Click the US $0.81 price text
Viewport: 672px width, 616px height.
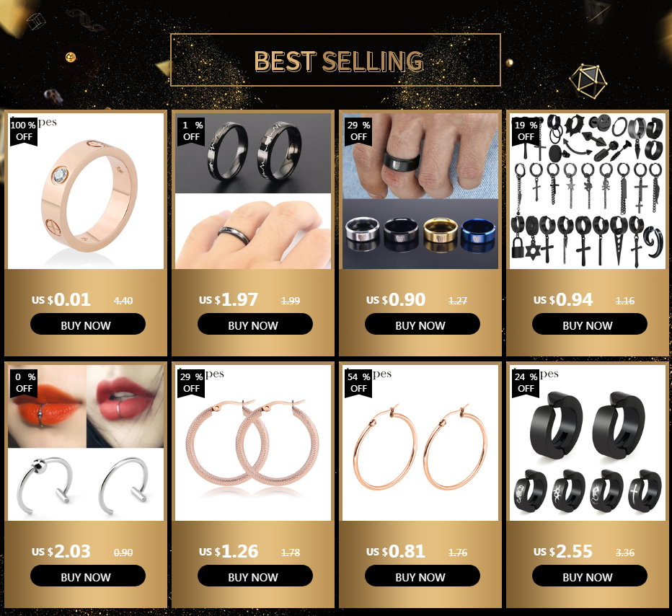point(396,551)
